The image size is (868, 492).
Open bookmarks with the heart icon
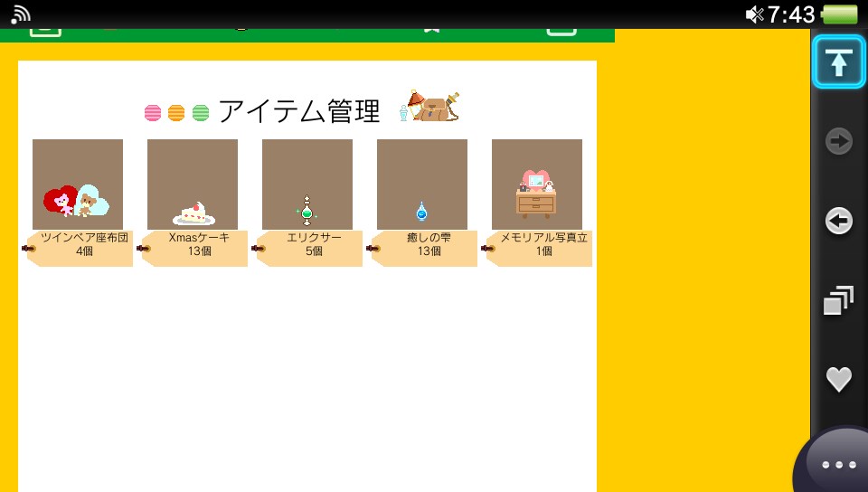coord(839,379)
